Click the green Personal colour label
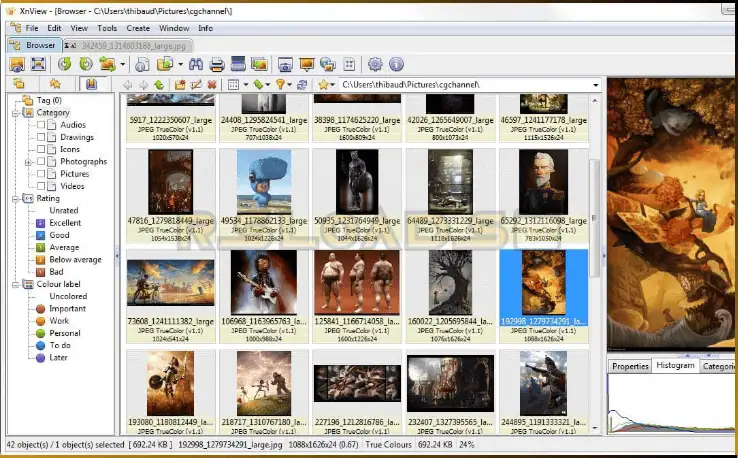 41,333
